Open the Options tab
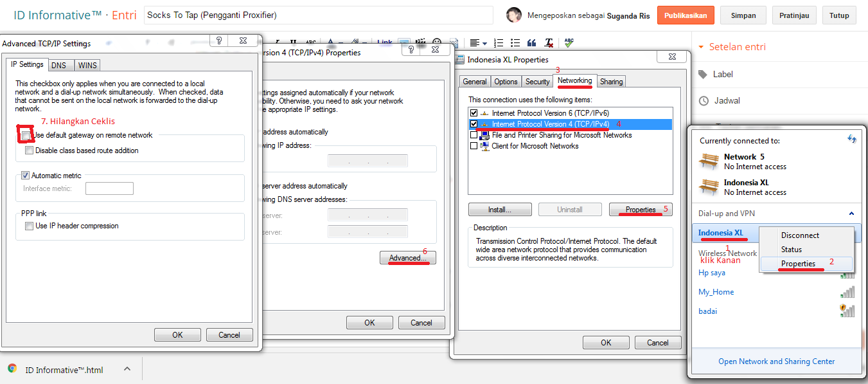 point(506,82)
